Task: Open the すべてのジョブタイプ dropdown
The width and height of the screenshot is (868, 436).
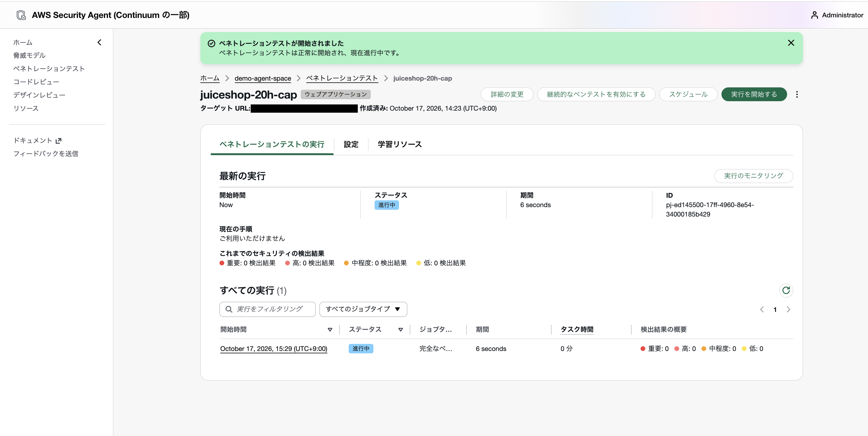Action: [x=363, y=309]
